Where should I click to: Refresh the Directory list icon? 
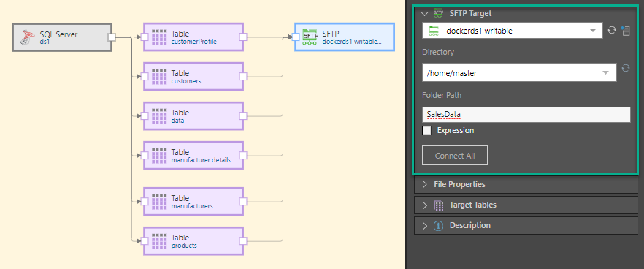[x=626, y=68]
